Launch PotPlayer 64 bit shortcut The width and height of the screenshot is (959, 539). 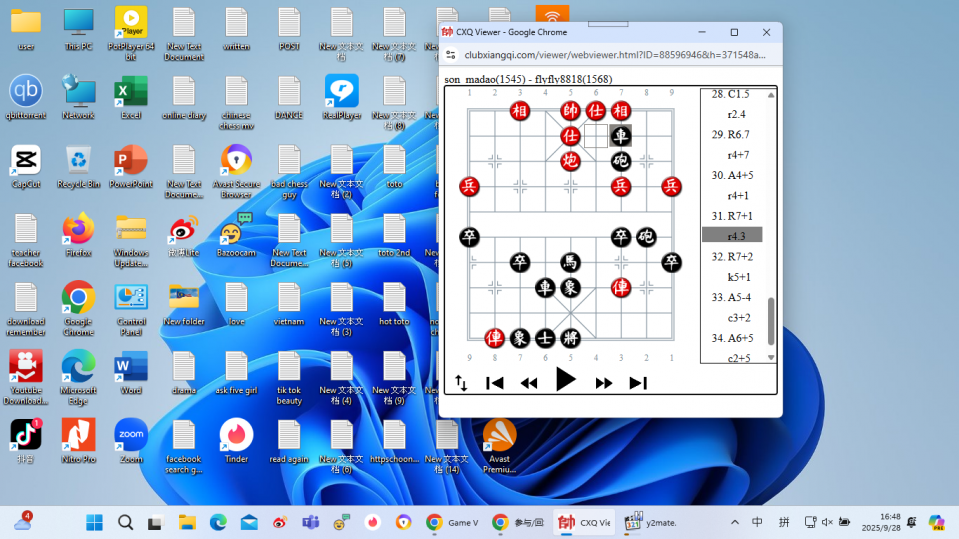coord(131,34)
